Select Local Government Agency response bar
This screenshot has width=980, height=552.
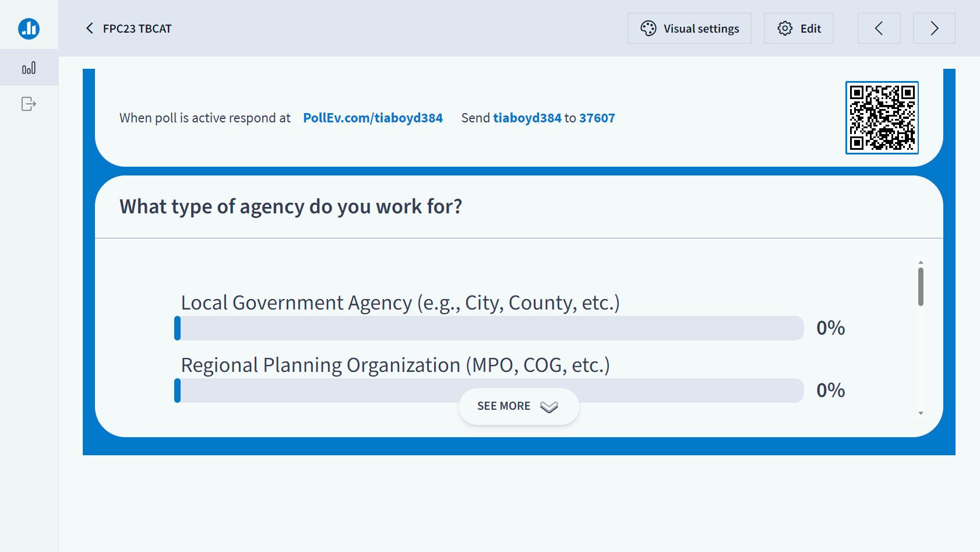[489, 328]
